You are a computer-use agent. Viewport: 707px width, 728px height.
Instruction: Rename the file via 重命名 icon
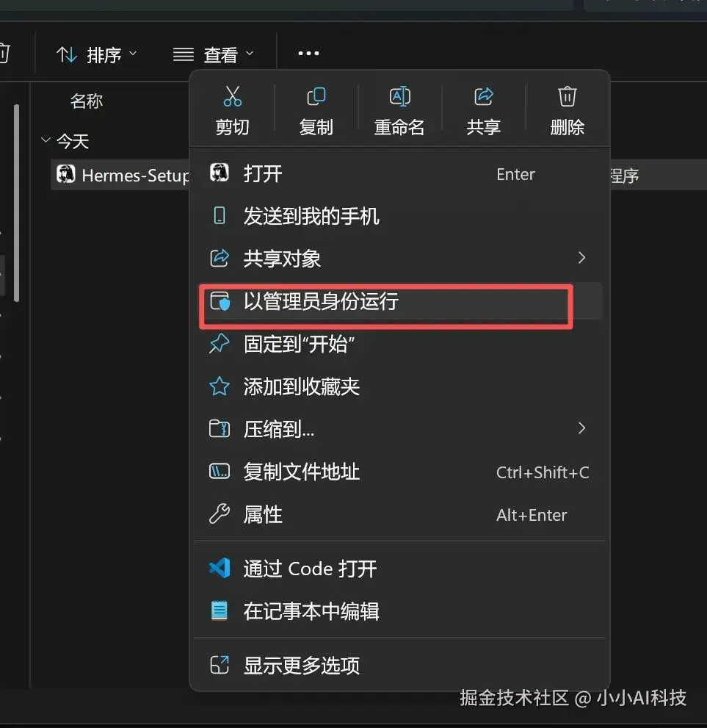coord(399,111)
